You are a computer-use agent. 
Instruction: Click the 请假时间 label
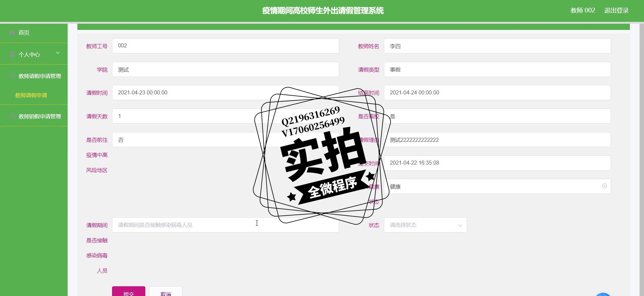click(97, 93)
